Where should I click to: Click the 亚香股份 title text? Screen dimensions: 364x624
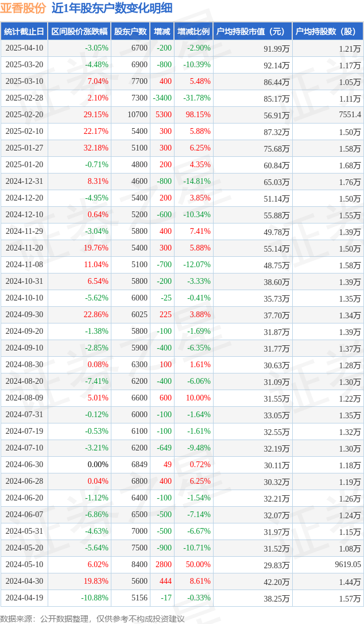[24, 9]
